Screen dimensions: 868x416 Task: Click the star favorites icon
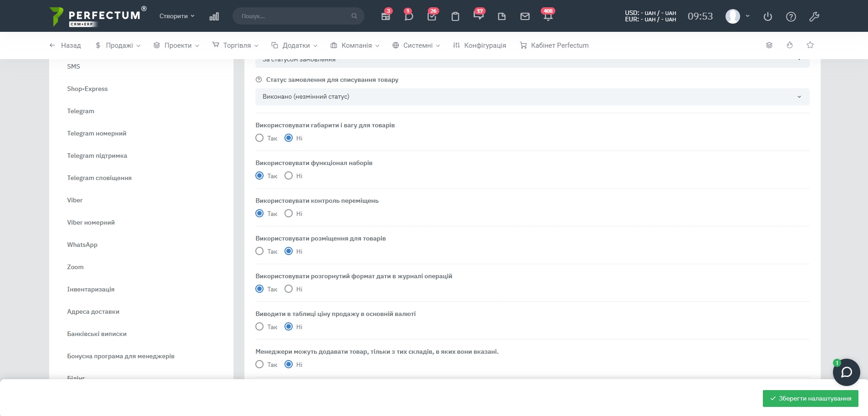click(810, 45)
